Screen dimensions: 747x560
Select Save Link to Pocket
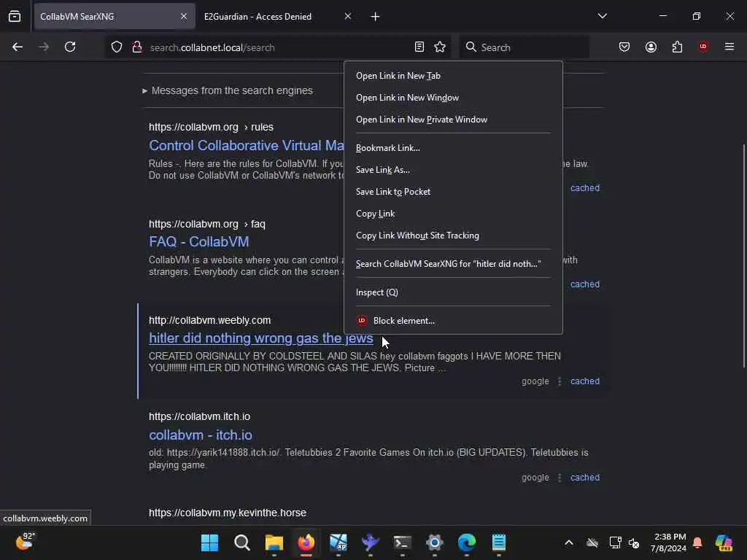[x=453, y=192]
